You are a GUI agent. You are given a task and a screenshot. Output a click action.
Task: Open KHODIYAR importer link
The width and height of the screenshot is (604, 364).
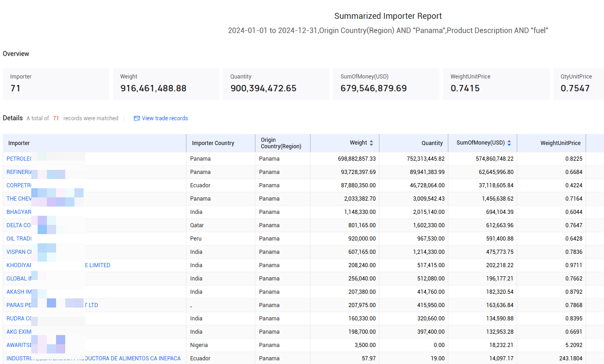(x=58, y=265)
